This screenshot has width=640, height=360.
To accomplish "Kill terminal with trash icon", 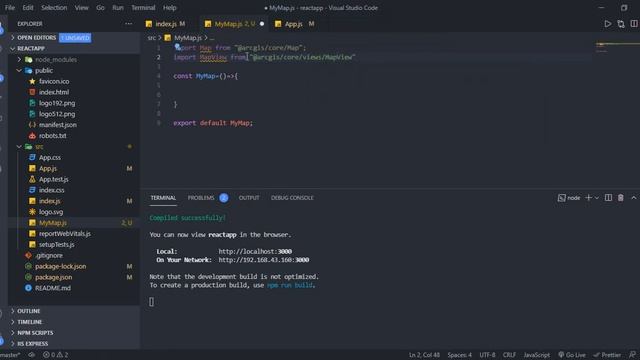I will [620, 198].
